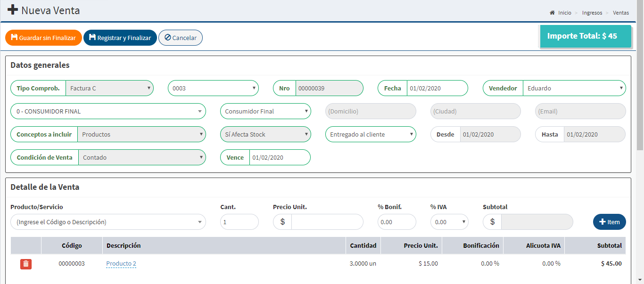
Task: Click the Desde date field
Action: [490, 134]
